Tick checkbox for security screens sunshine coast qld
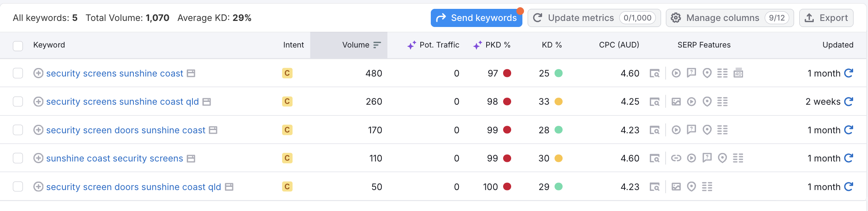The width and height of the screenshot is (868, 211). point(18,101)
